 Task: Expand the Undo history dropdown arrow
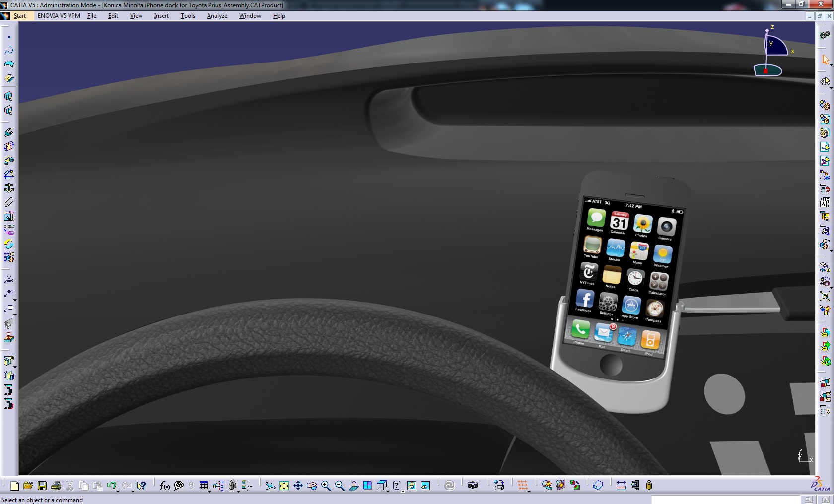click(x=118, y=491)
